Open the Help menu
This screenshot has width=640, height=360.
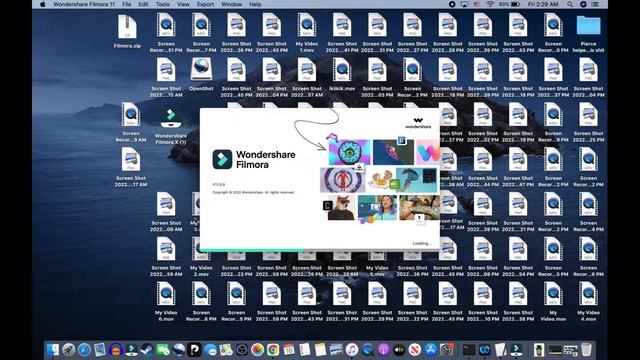255,4
